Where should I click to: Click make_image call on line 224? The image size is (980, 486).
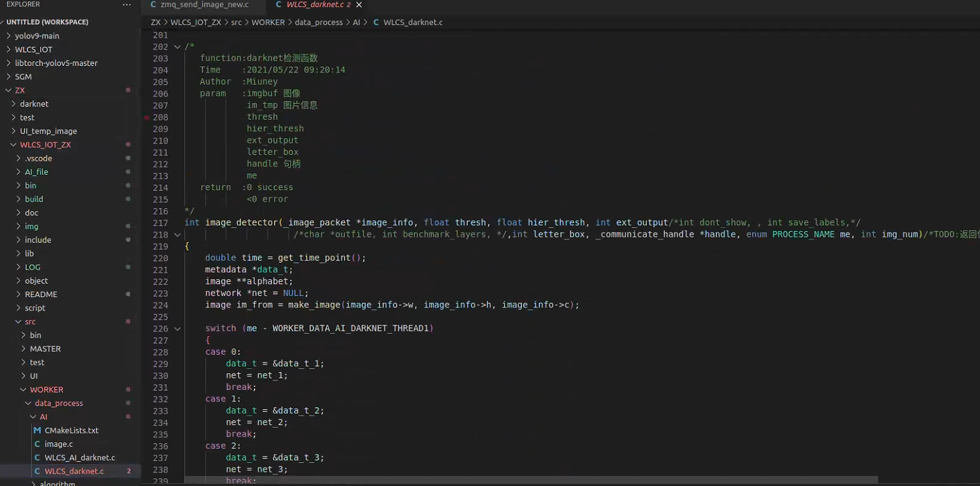pyautogui.click(x=314, y=305)
